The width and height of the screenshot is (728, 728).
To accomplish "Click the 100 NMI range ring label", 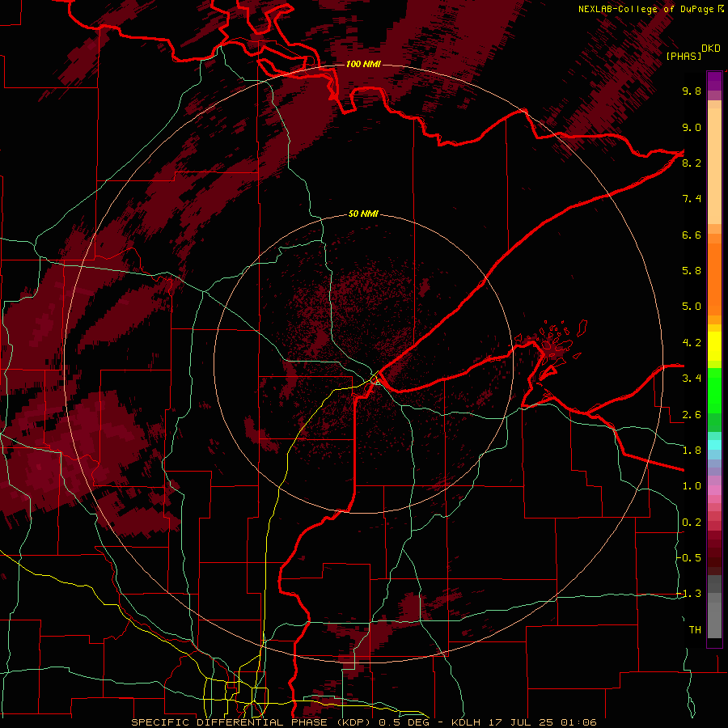I will point(363,64).
